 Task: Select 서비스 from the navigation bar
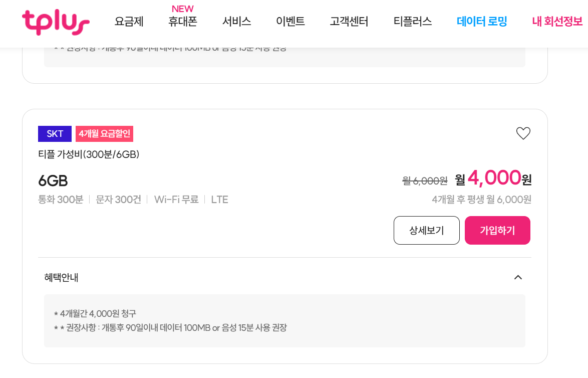(235, 22)
